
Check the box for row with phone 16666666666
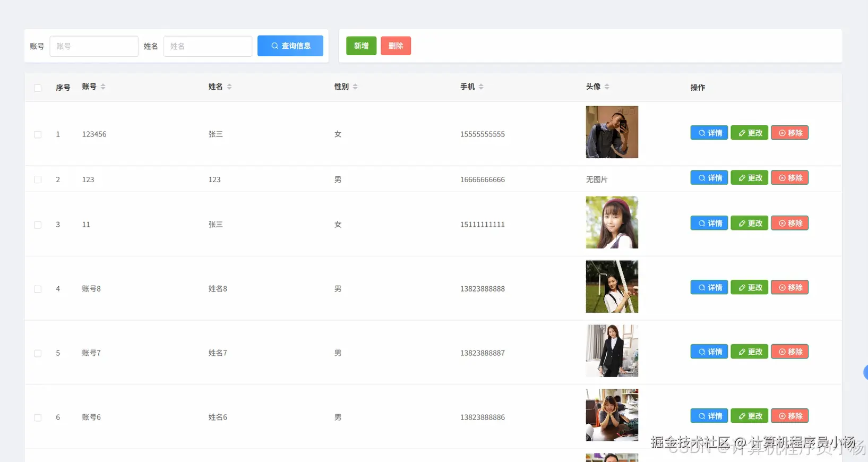(x=38, y=179)
